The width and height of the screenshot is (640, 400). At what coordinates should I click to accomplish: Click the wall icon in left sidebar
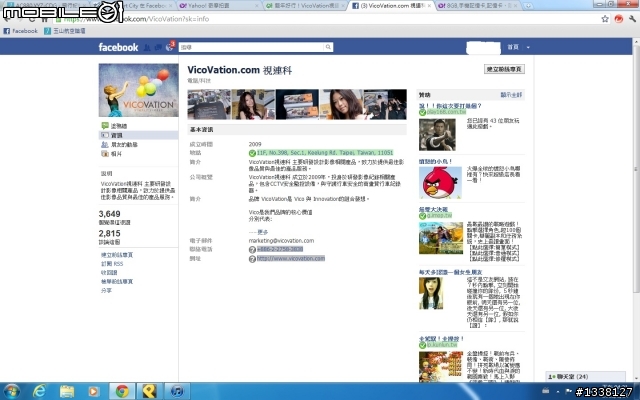tap(105, 126)
